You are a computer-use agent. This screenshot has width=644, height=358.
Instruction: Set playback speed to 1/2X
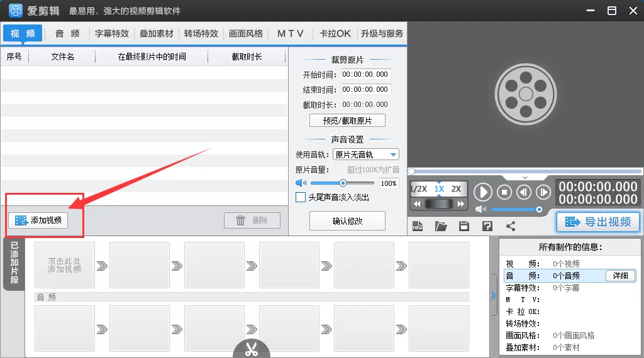tap(418, 188)
